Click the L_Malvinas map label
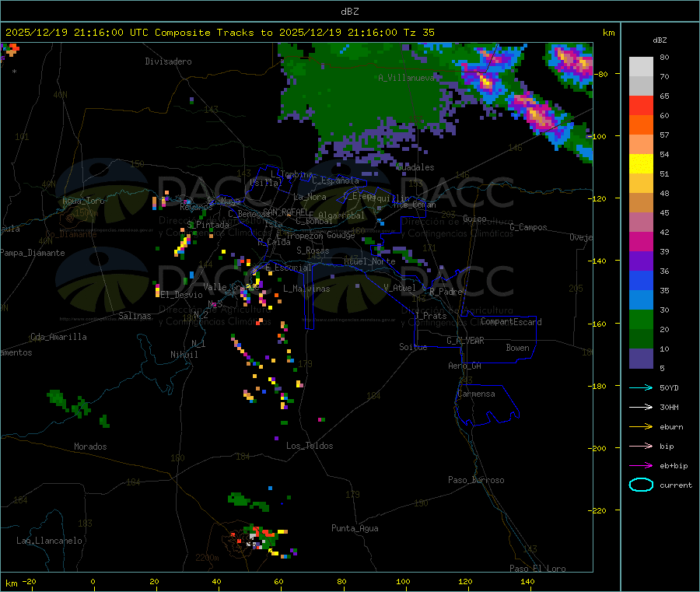The width and height of the screenshot is (700, 592). click(306, 289)
